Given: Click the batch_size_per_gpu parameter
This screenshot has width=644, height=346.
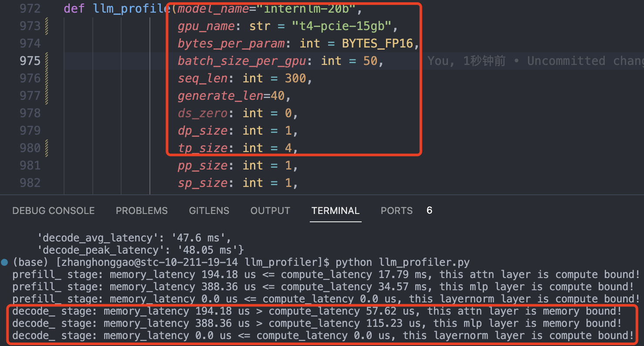Looking at the screenshot, I should click(x=242, y=61).
